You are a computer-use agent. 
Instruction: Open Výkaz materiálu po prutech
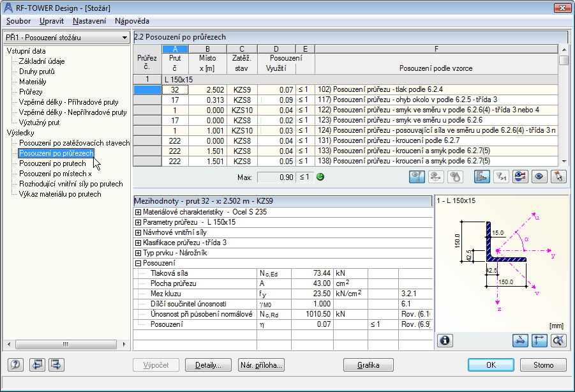pyautogui.click(x=60, y=194)
